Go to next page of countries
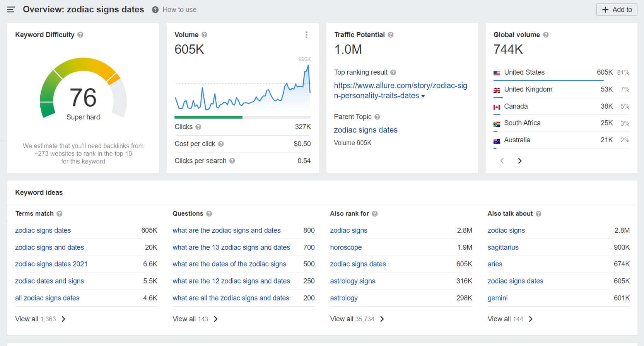This screenshot has width=644, height=346. pos(520,161)
